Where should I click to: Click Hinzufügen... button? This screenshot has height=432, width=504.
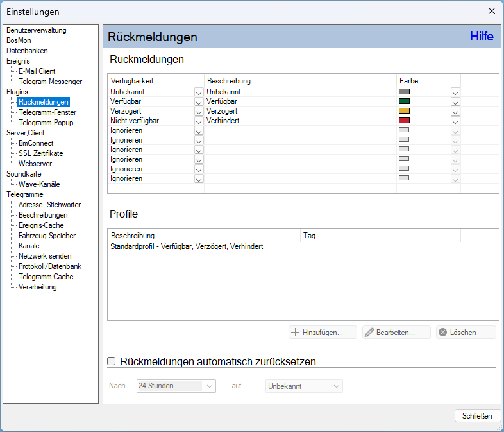pos(323,333)
